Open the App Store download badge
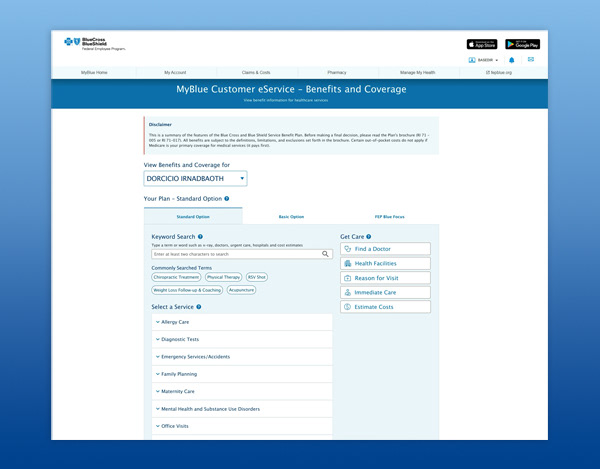The image size is (600, 469). coord(482,44)
